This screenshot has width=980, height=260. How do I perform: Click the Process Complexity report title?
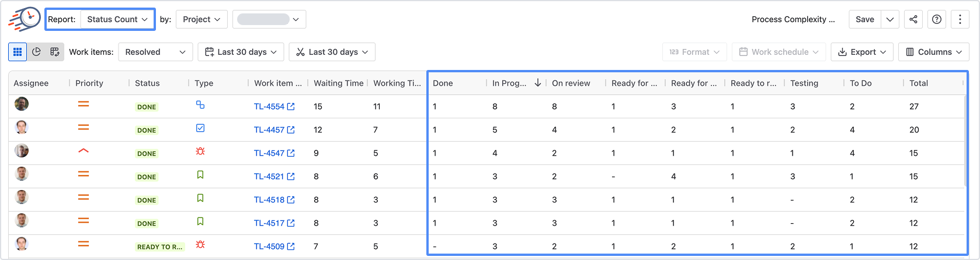[793, 19]
